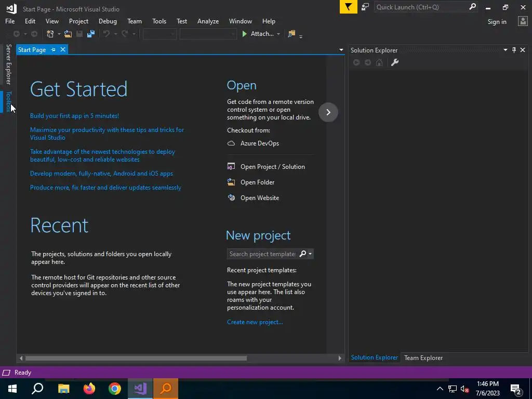The width and height of the screenshot is (532, 399).
Task: Click the Solution Explorer Back arrow icon
Action: [x=356, y=62]
